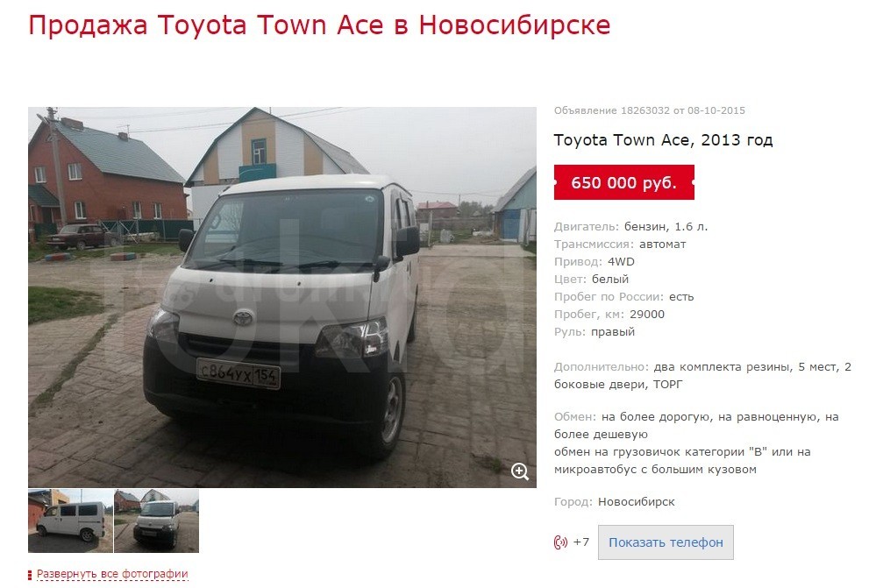This screenshot has height=588, width=883.
Task: Open the Развернуть все фотографии link
Action: [112, 574]
